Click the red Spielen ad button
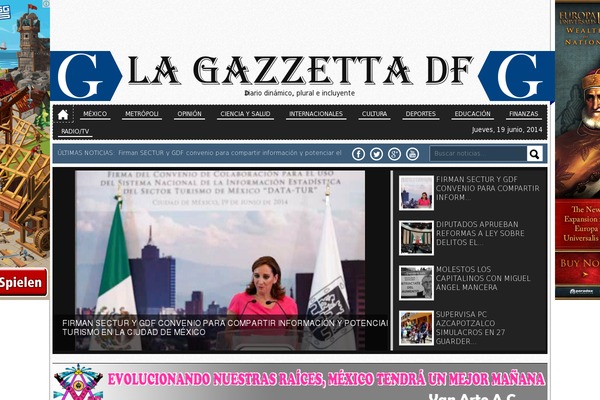 23,282
